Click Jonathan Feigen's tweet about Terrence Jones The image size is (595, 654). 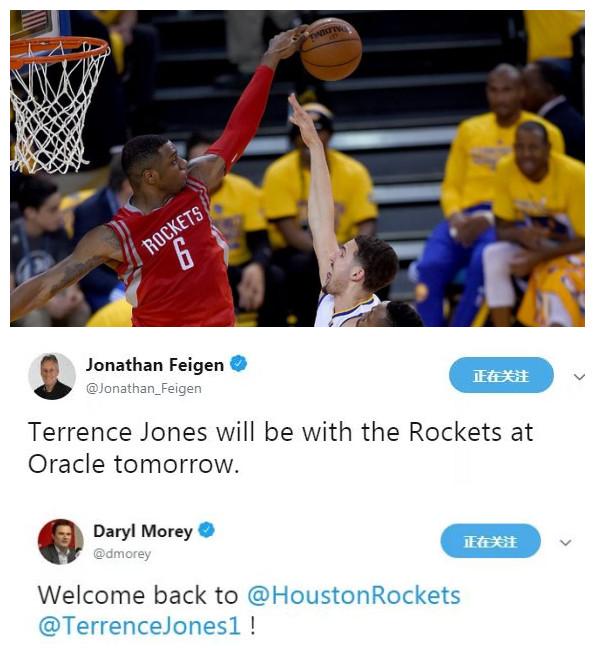[281, 448]
